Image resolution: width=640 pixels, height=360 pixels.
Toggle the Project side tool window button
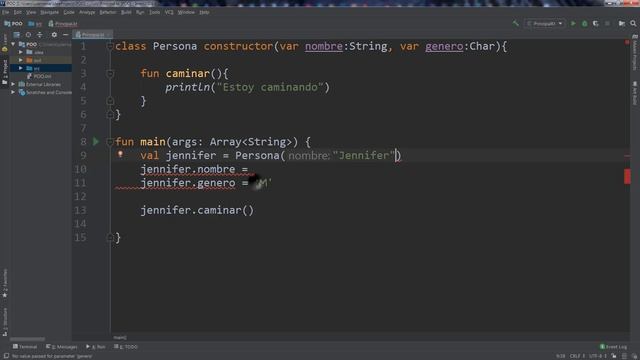(5, 72)
